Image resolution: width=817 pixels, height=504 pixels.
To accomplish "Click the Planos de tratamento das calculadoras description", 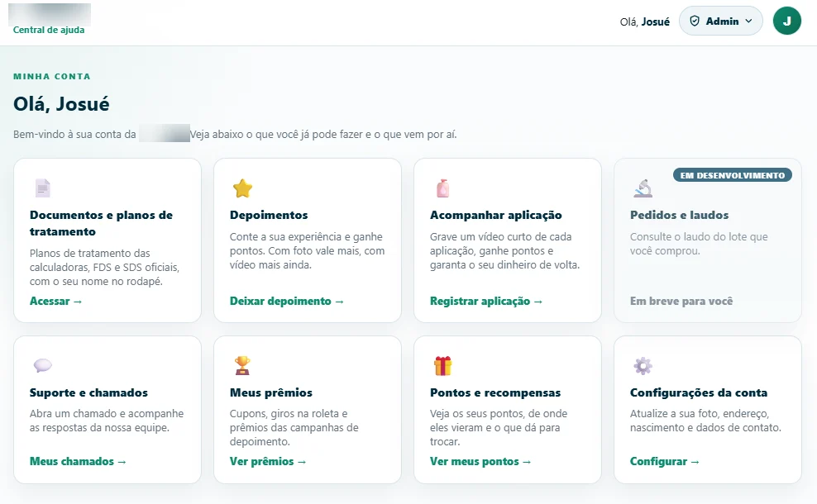I will 104,267.
